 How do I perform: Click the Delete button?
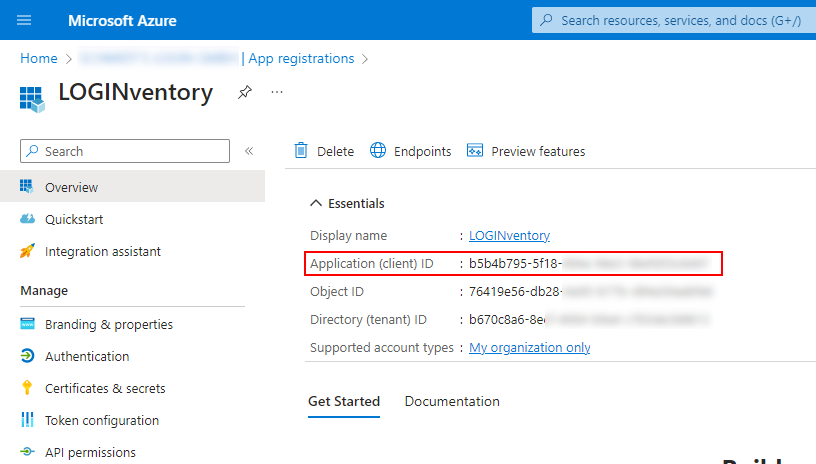tap(324, 151)
